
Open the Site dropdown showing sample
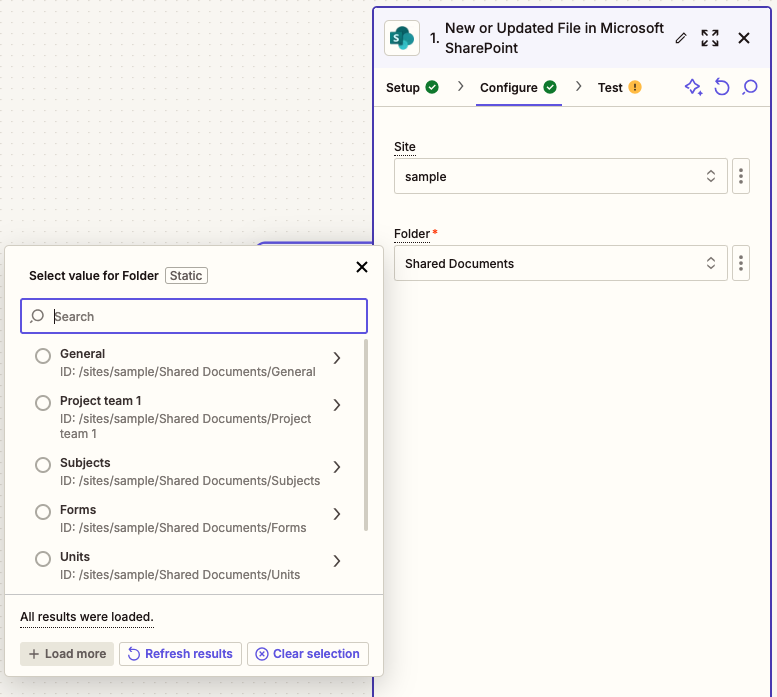pos(560,176)
